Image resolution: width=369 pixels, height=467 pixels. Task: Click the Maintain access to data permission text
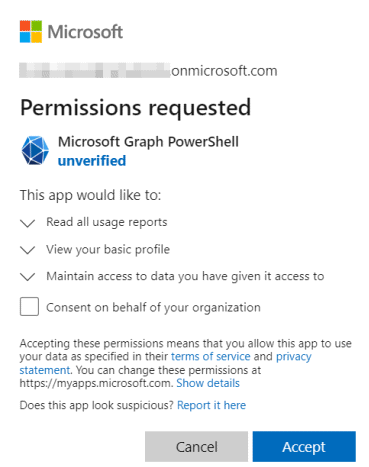(x=185, y=276)
